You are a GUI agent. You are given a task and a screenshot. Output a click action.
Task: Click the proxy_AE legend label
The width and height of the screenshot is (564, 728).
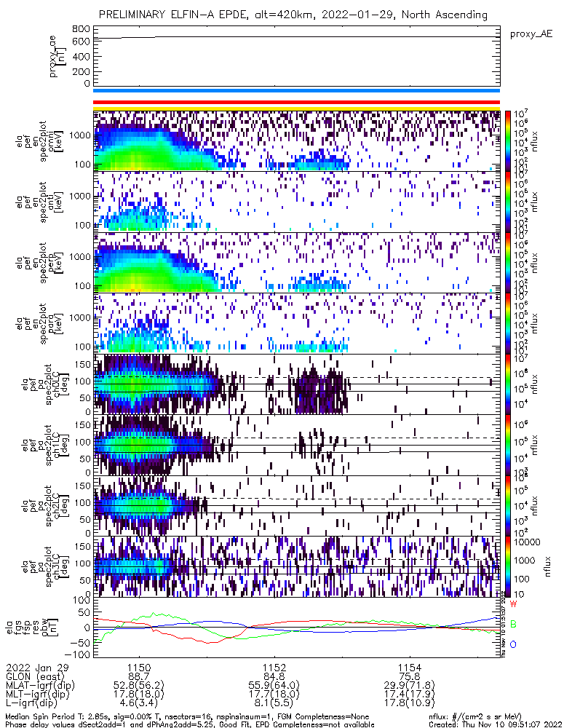531,34
